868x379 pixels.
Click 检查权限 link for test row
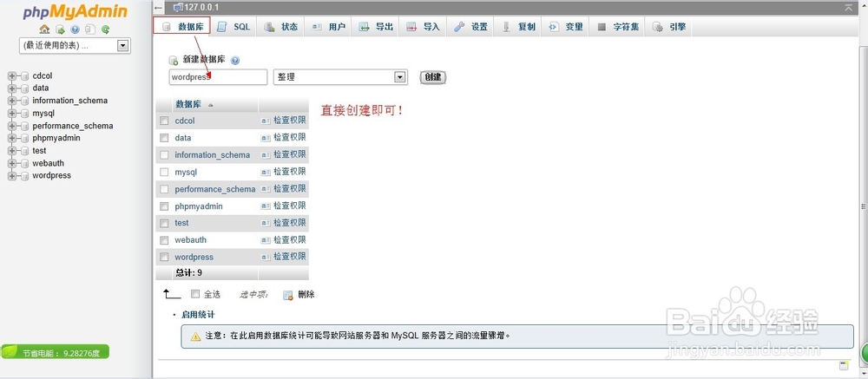(290, 222)
